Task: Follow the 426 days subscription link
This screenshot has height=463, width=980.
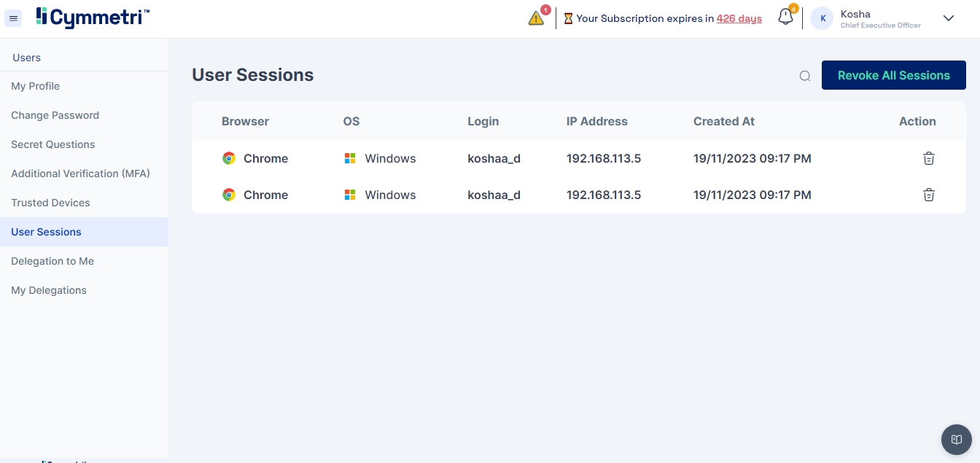Action: pos(739,19)
